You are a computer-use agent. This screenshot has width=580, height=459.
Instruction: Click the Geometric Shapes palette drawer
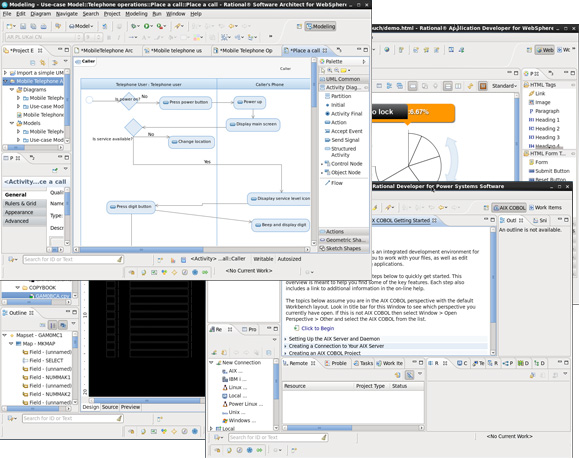[344, 240]
